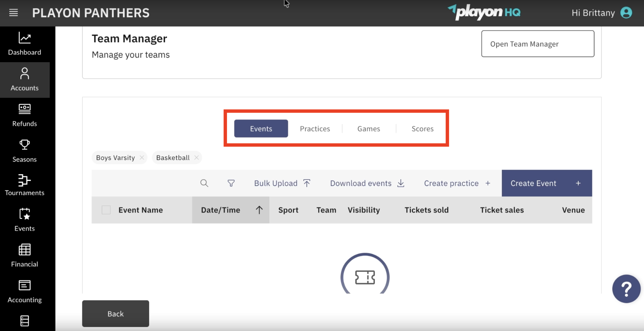Click the Boys Varsity chip label

tap(116, 158)
